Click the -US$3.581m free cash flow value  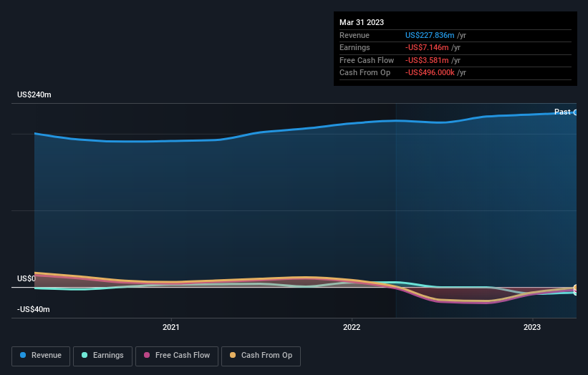point(427,60)
